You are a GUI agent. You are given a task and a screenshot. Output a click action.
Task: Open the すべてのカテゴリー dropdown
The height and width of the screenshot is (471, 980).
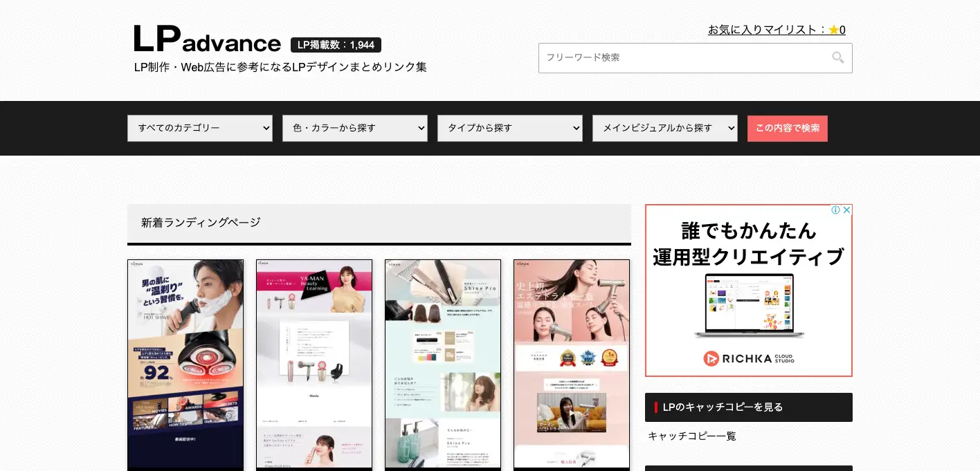click(x=200, y=128)
